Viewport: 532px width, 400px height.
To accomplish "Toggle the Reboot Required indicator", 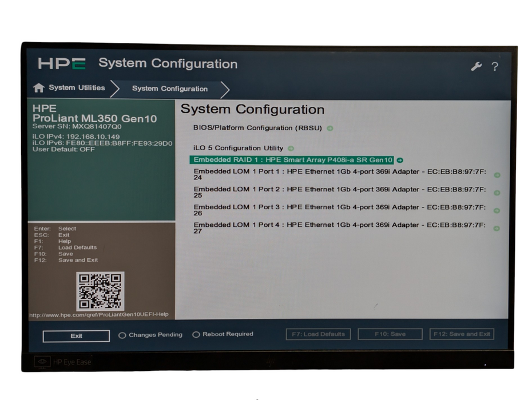I will [196, 335].
